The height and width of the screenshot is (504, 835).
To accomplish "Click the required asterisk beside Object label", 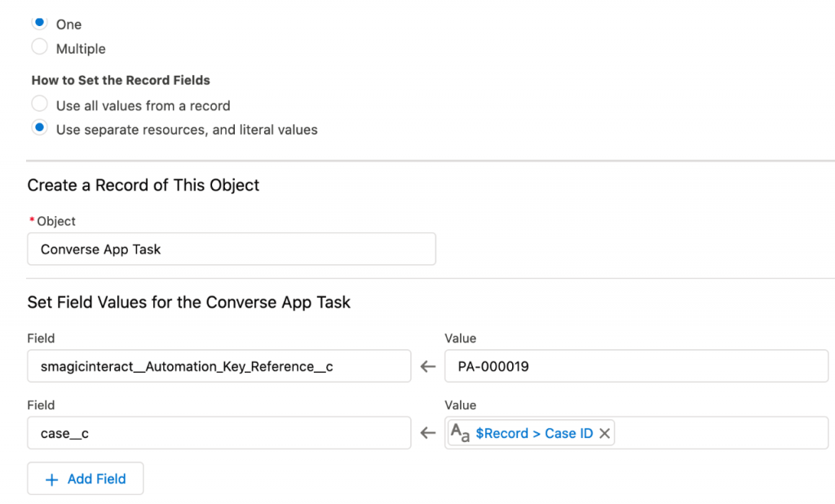I will click(x=33, y=221).
